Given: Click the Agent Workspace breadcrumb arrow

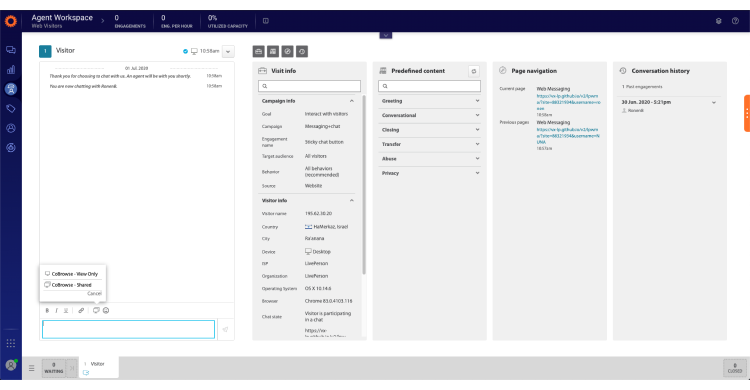Looking at the screenshot, I should point(102,21).
